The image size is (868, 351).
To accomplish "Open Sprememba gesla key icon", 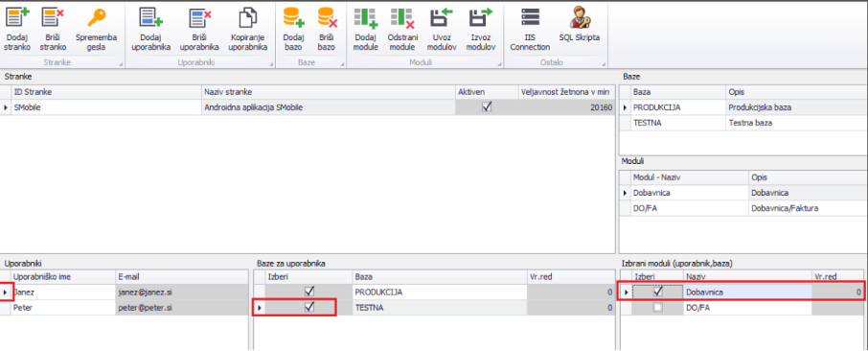I will click(97, 18).
